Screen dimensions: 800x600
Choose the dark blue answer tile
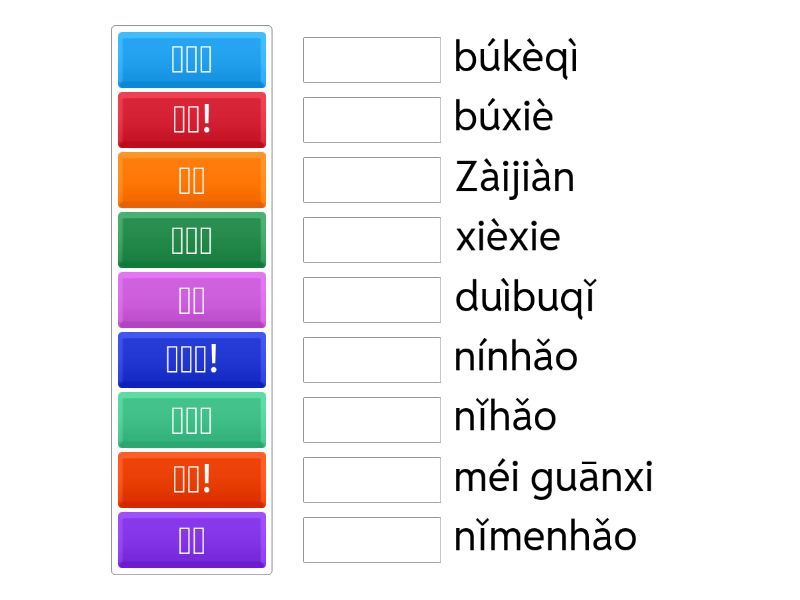click(x=191, y=360)
